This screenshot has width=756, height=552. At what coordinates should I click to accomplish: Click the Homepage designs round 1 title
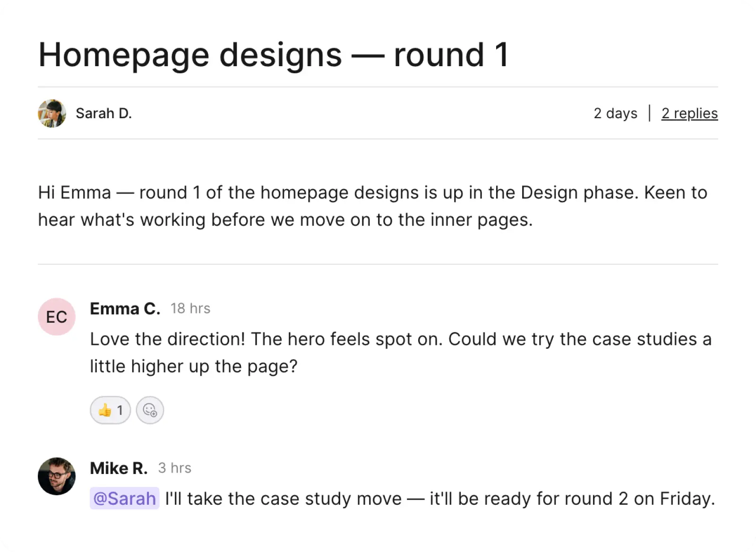pos(274,55)
